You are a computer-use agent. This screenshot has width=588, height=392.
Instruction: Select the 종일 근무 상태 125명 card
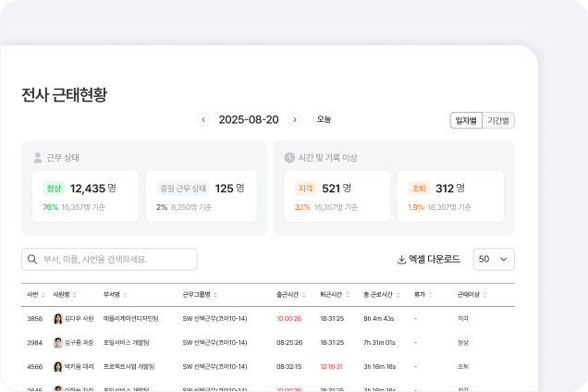202,196
